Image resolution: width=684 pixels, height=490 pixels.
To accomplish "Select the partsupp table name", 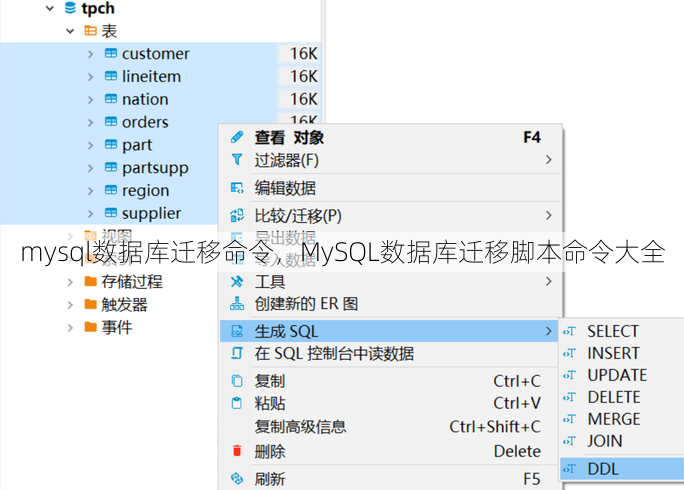I will click(155, 168).
